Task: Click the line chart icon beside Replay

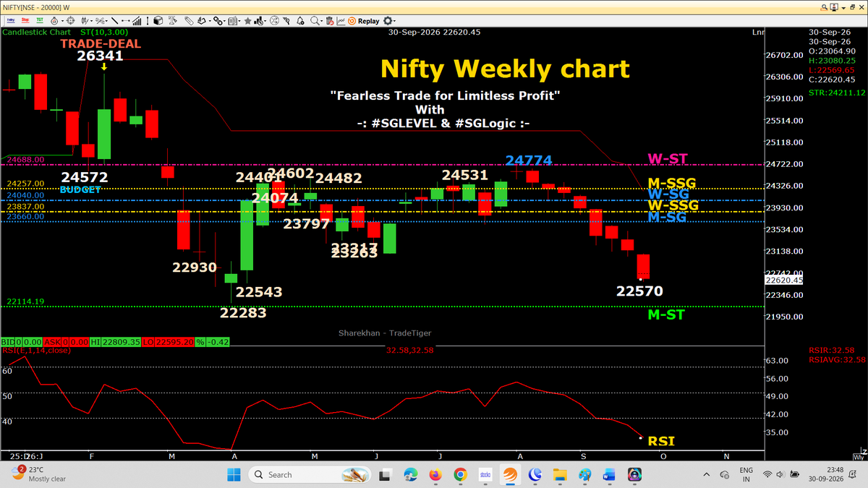Action: [341, 21]
